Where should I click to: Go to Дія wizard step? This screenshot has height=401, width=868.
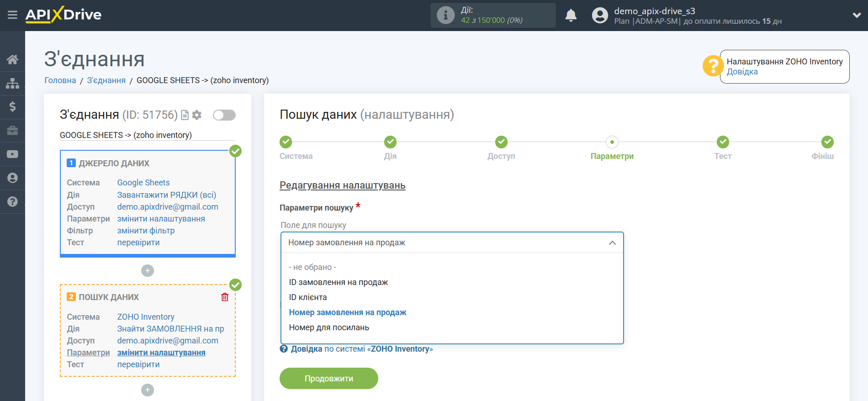pyautogui.click(x=390, y=142)
